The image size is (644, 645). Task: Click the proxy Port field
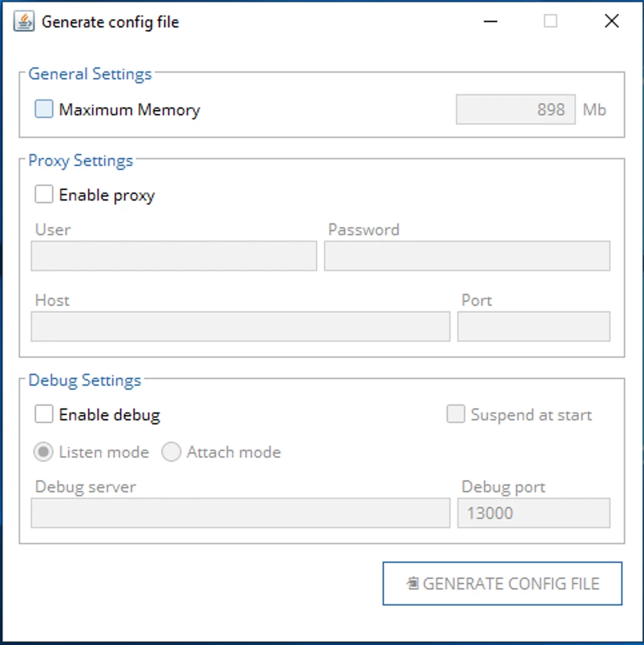click(534, 326)
